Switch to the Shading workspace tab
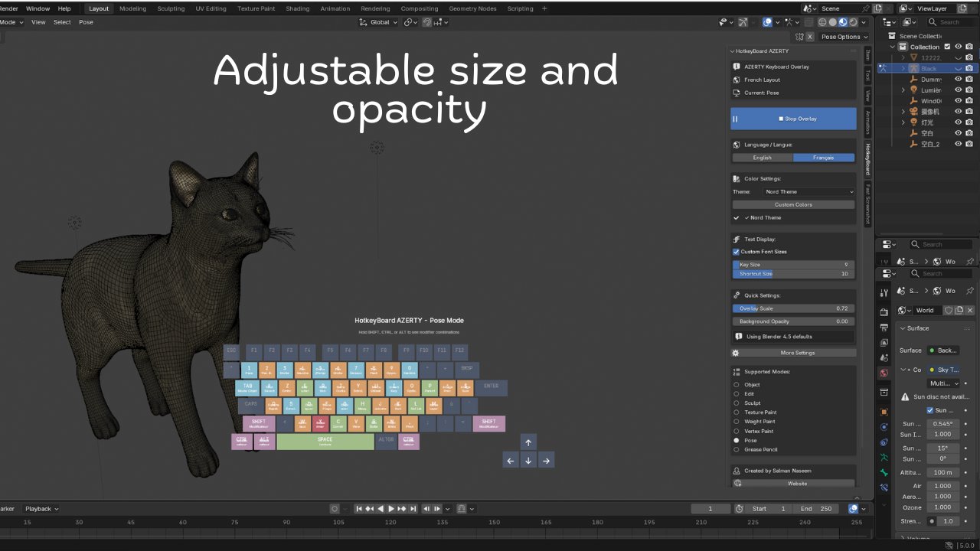Image resolution: width=980 pixels, height=551 pixels. tap(298, 8)
